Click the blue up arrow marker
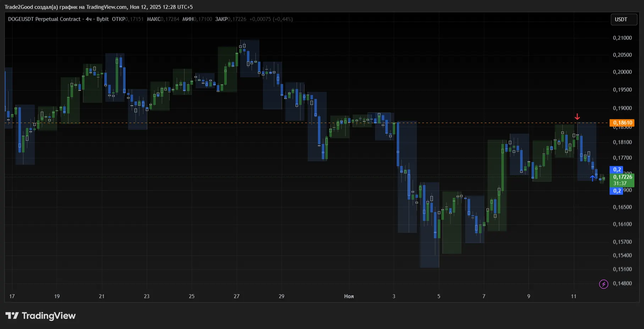Viewport: 644px width, 329px height. [x=592, y=178]
